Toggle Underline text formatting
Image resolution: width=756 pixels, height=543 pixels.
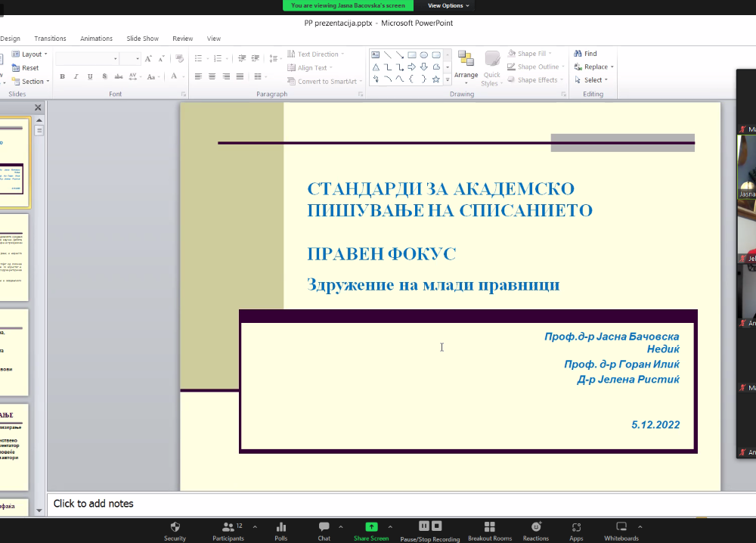(x=90, y=76)
